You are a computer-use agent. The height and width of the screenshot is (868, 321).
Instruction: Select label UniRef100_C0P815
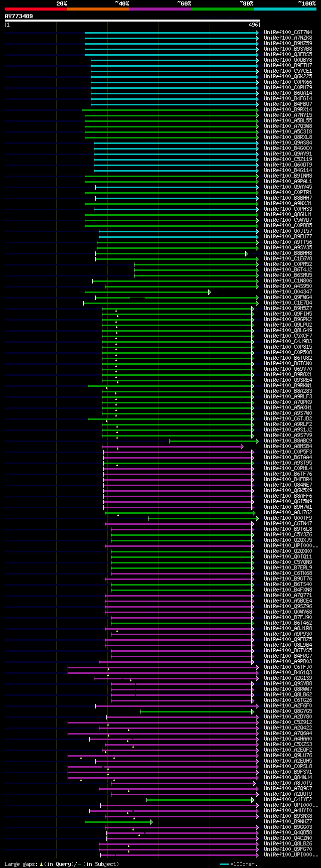(x=288, y=347)
